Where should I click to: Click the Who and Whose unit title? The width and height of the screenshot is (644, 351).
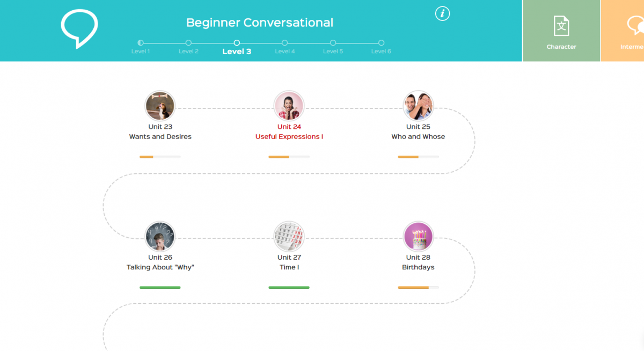pos(418,137)
